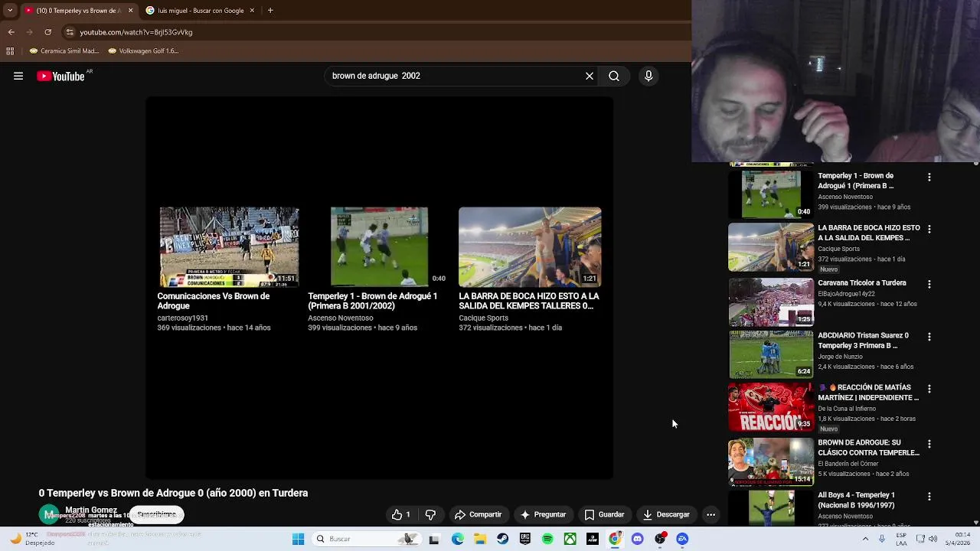Open Discord from the taskbar
Viewport: 980px width, 551px height.
pos(638,539)
